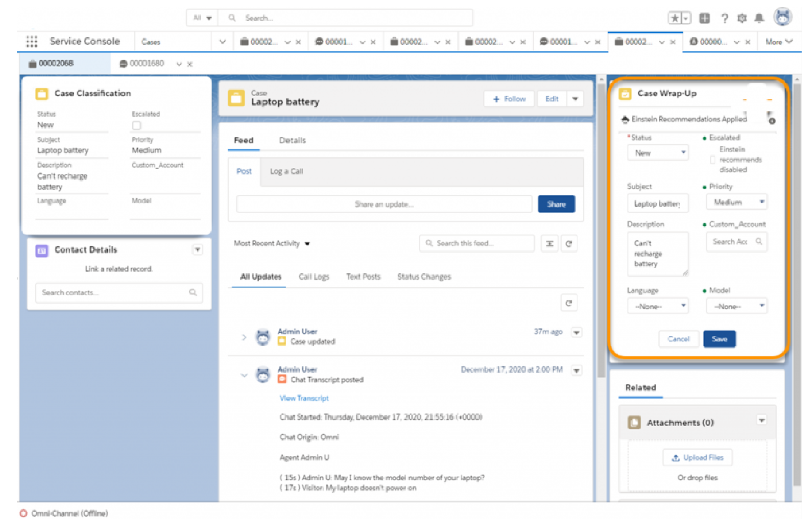This screenshot has width=812, height=526.
Task: Open the Notifications bell
Action: [x=760, y=18]
